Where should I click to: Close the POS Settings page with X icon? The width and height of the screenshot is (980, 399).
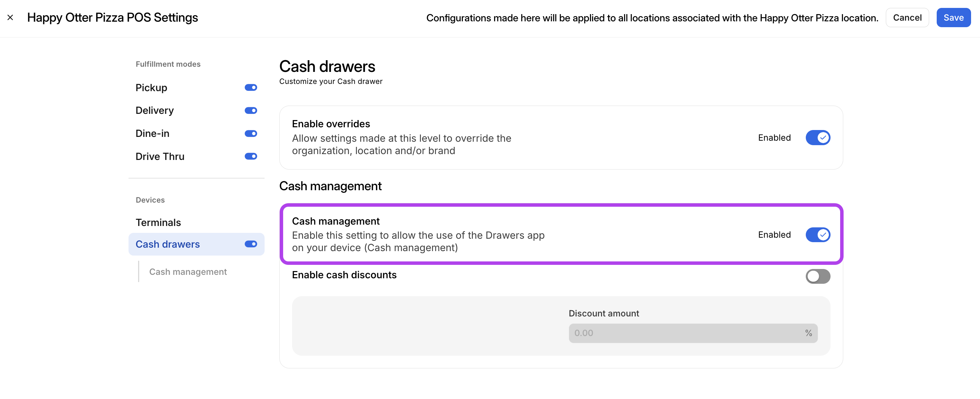[x=10, y=18]
